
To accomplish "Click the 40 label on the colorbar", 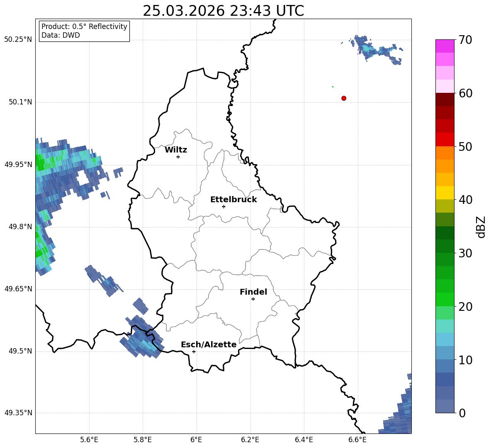I will pos(465,200).
